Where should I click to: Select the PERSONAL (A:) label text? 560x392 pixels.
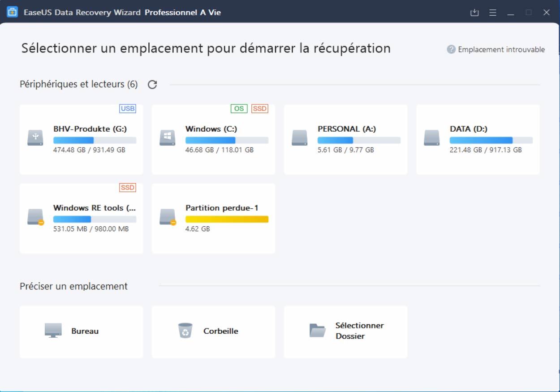pos(347,129)
